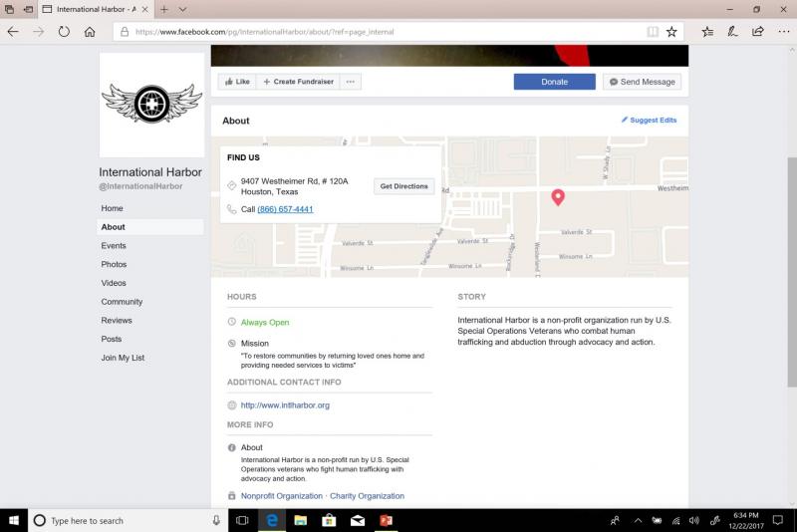Open volume control in tray
Viewport: 797px width, 532px height.
tap(694, 520)
